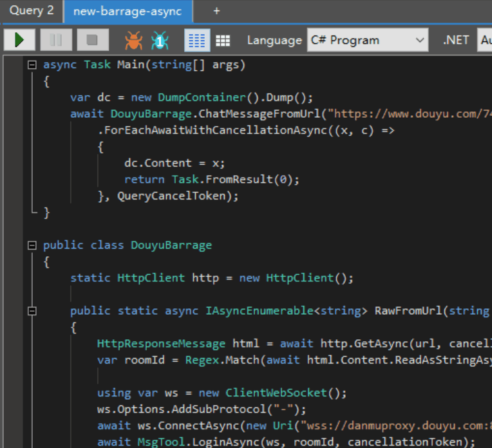Click the .NET label in toolbar
492x448 pixels.
coord(456,40)
